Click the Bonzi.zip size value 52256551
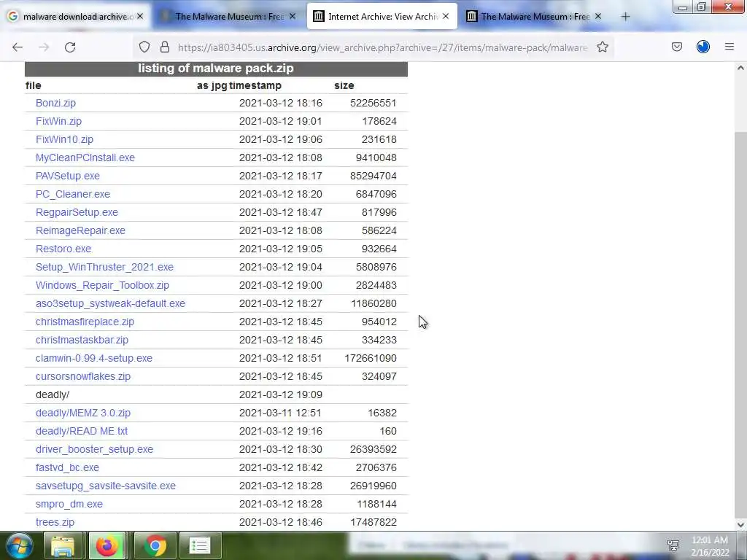Image resolution: width=747 pixels, height=560 pixels. tap(373, 103)
